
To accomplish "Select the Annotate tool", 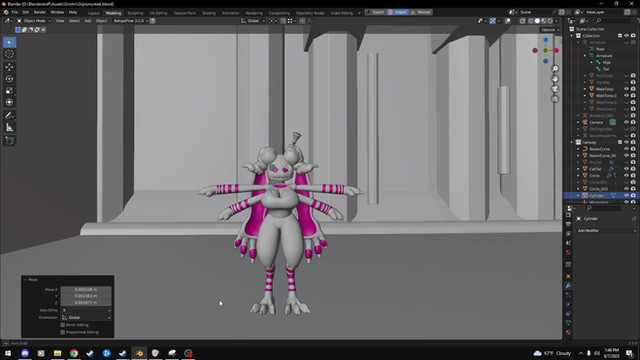I will 9,116.
